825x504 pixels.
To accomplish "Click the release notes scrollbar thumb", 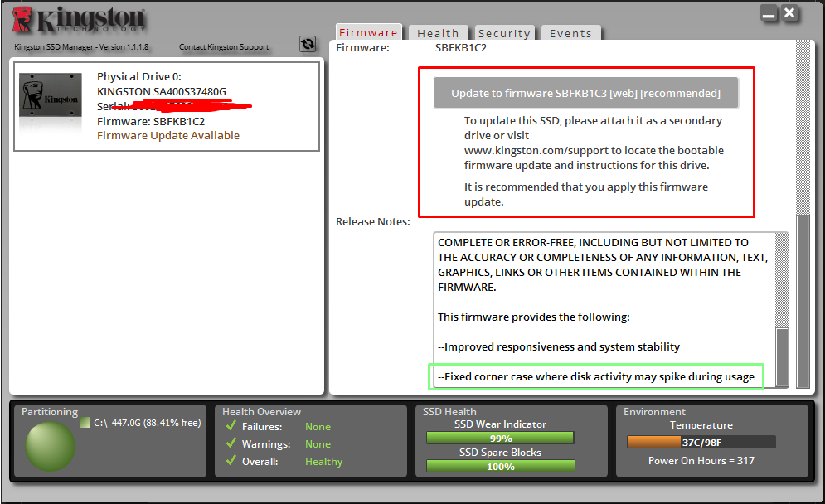I will point(783,357).
